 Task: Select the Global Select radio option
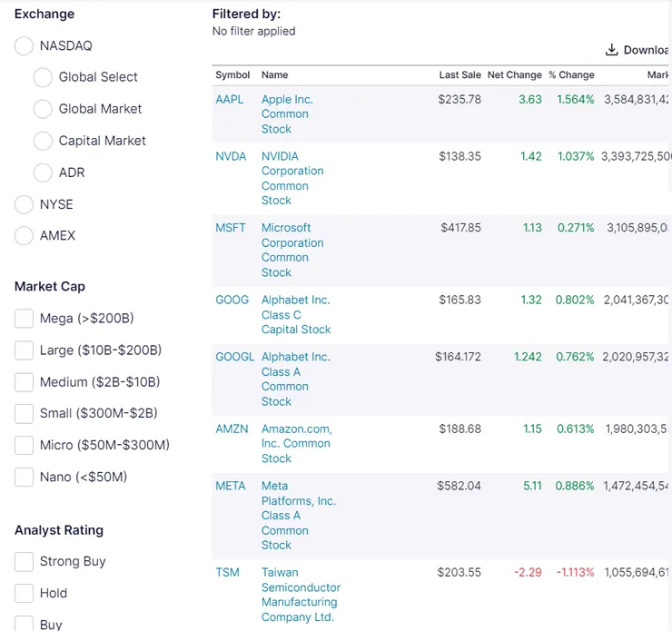(43, 77)
